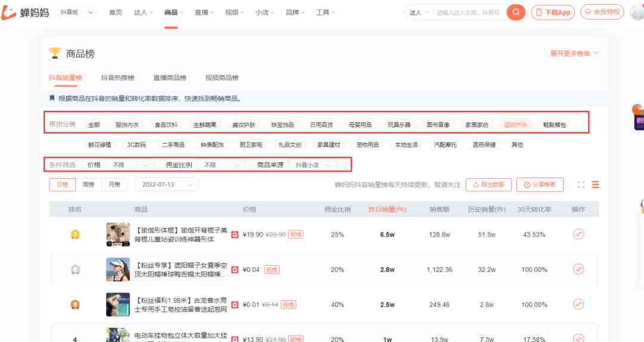Switch to grid view layout icon

581,185
